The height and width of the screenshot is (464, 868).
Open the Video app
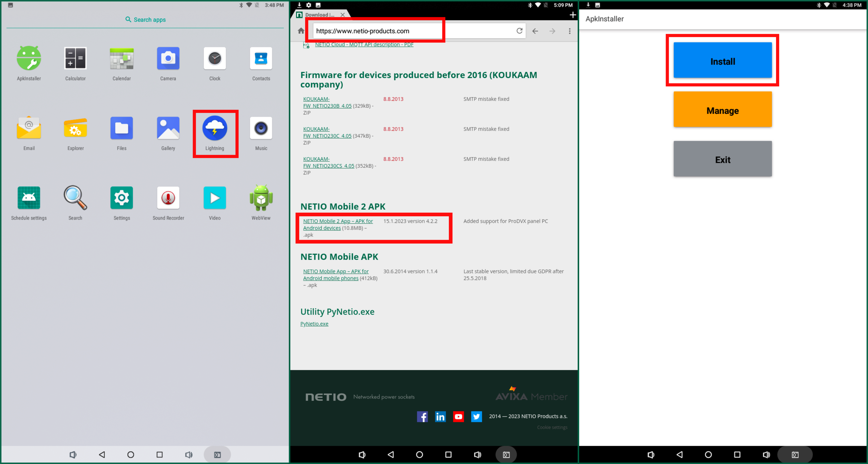tap(215, 198)
